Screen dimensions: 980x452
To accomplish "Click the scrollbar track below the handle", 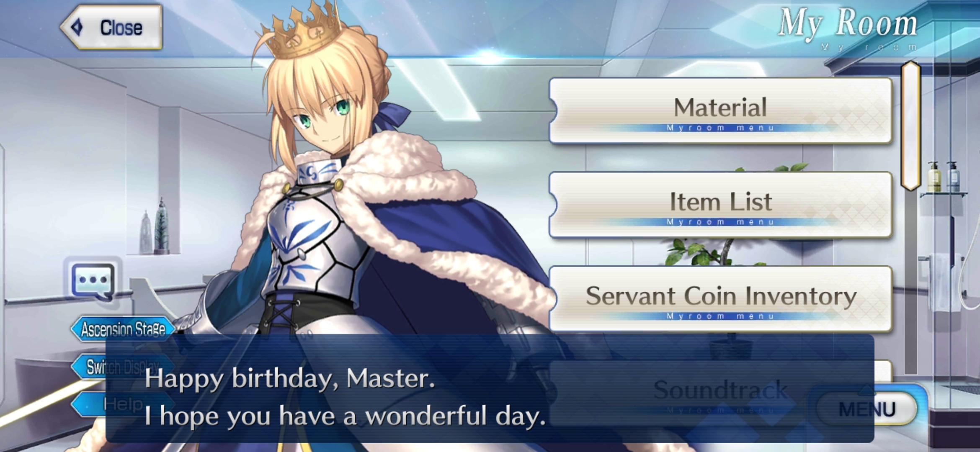I will [911, 282].
